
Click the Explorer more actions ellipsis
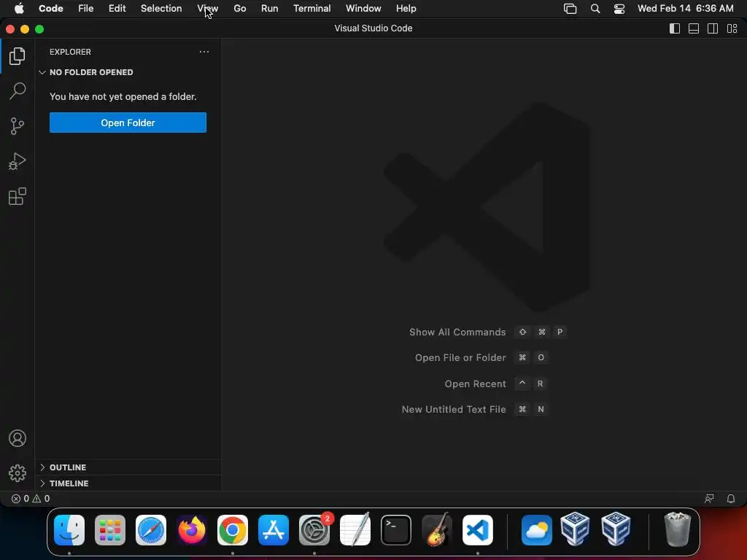tap(204, 52)
